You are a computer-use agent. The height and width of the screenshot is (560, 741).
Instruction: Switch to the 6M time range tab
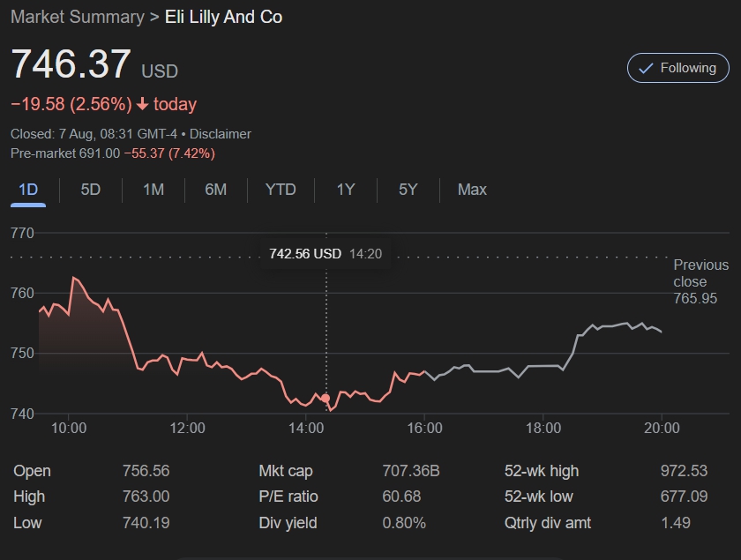pyautogui.click(x=215, y=190)
